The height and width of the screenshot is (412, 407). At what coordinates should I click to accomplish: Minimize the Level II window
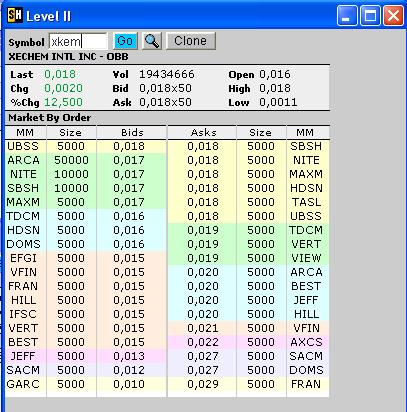pyautogui.click(x=347, y=15)
